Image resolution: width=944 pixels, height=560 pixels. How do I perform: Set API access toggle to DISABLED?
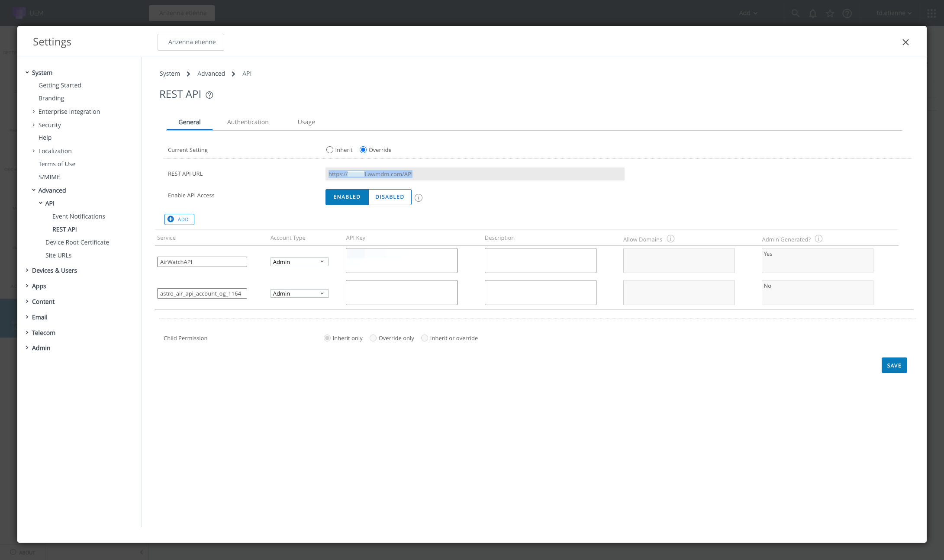coord(390,197)
